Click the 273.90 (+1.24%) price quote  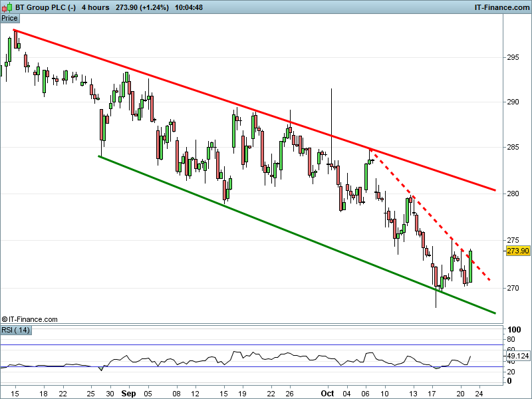(x=142, y=7)
